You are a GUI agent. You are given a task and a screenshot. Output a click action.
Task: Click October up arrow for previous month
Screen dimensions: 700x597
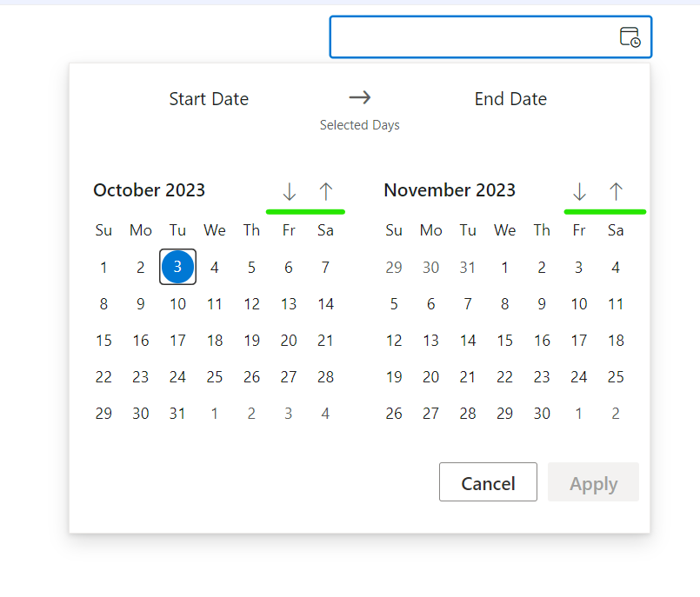click(326, 191)
